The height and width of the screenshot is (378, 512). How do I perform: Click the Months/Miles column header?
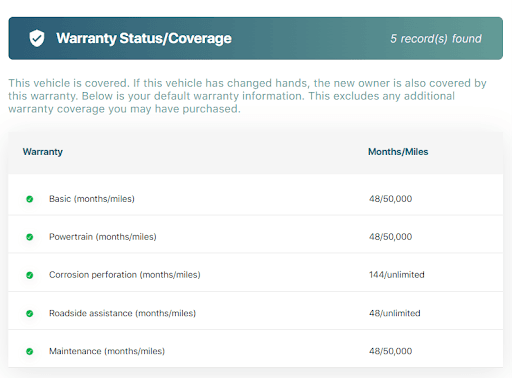pyautogui.click(x=398, y=152)
